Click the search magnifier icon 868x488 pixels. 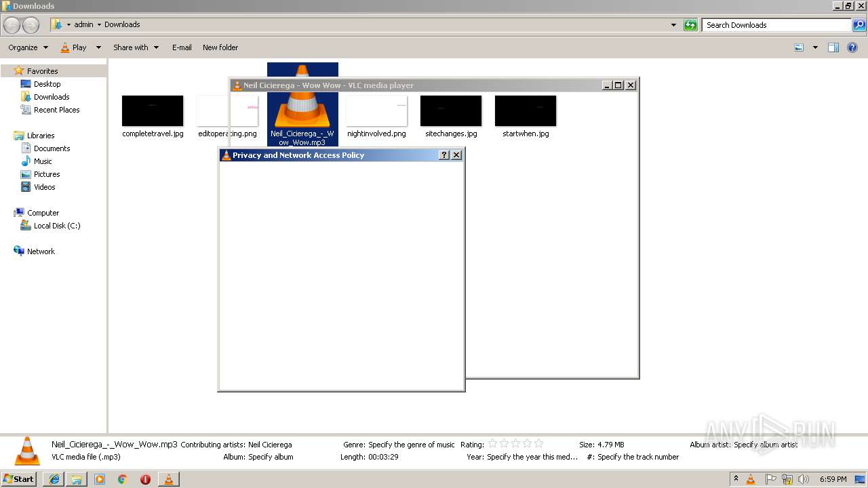pos(859,25)
